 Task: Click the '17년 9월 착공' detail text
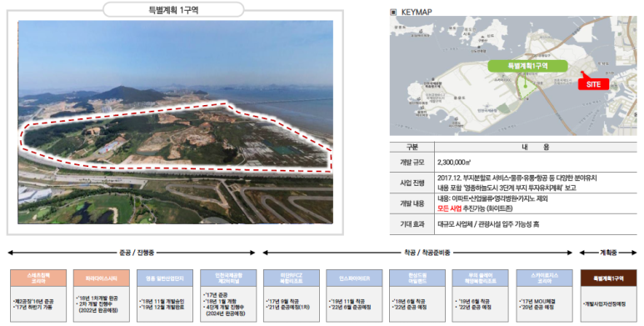click(283, 301)
